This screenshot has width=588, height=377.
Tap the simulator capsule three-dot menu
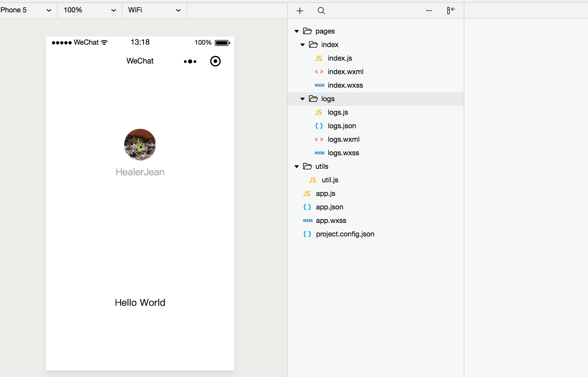pos(190,61)
